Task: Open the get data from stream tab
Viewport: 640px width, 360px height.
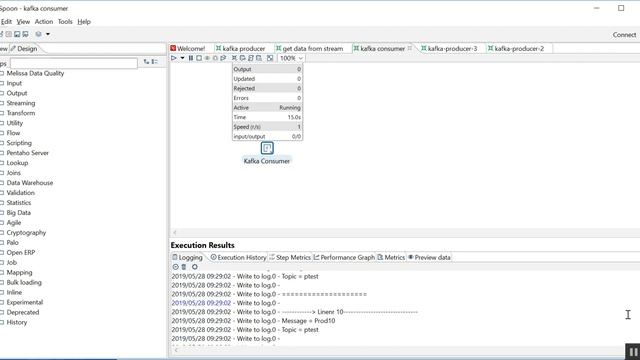Action: pyautogui.click(x=310, y=49)
